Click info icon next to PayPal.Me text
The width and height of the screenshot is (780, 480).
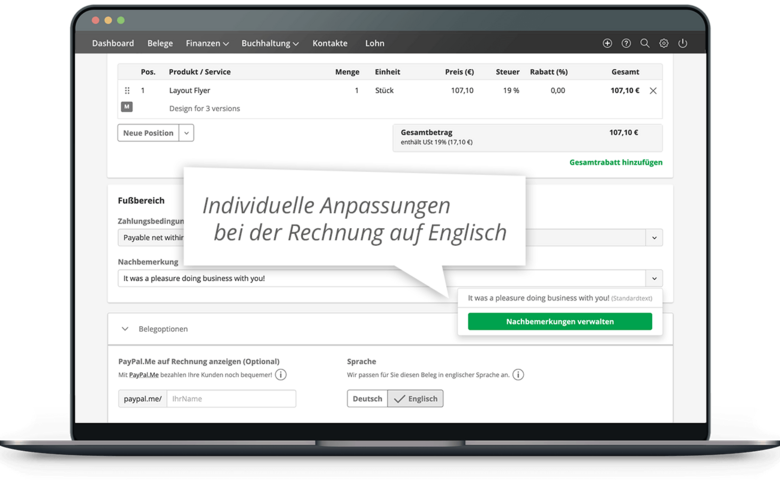(x=281, y=375)
